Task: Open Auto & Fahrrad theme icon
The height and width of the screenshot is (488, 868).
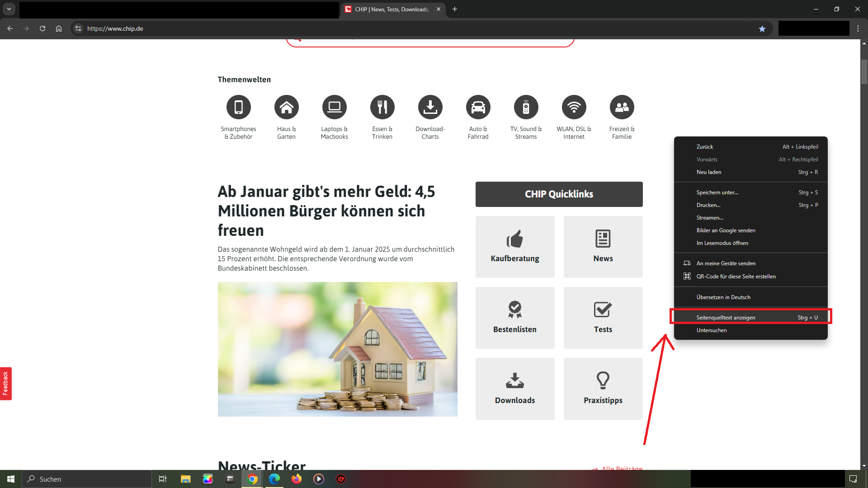Action: pyautogui.click(x=478, y=108)
